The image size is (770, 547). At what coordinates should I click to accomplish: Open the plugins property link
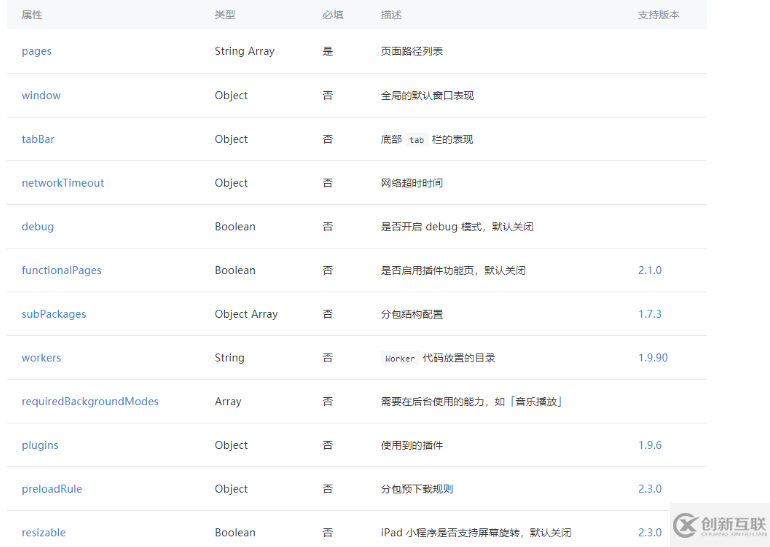(40, 445)
